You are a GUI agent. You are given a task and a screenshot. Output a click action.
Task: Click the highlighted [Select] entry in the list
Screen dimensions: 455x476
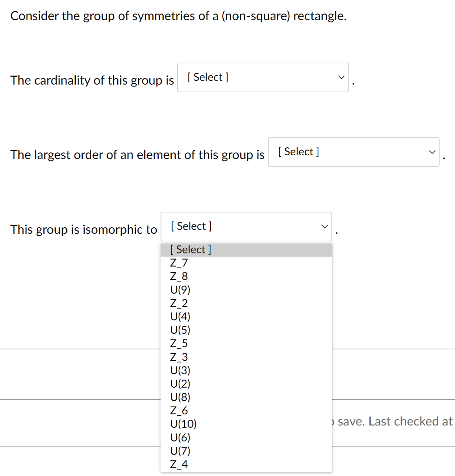point(189,250)
